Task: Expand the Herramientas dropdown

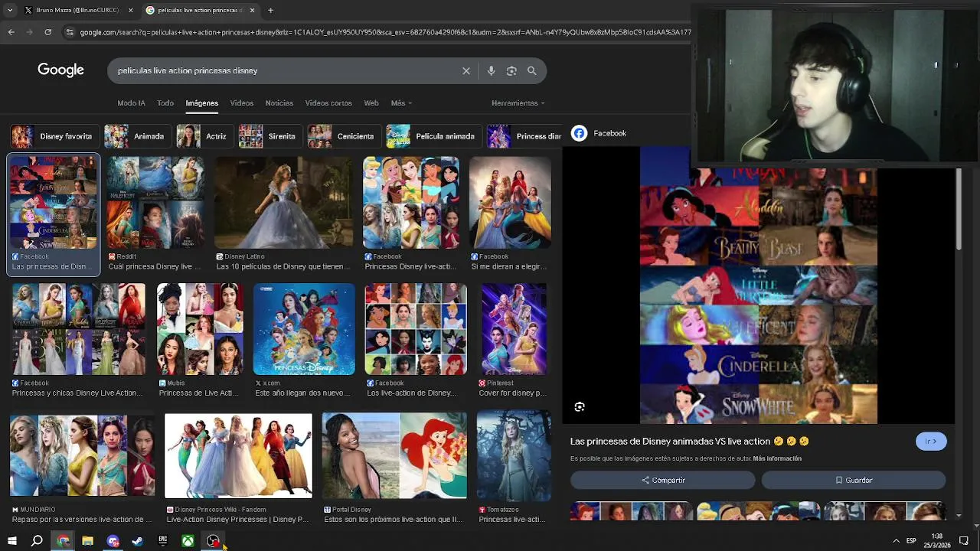Action: click(518, 103)
